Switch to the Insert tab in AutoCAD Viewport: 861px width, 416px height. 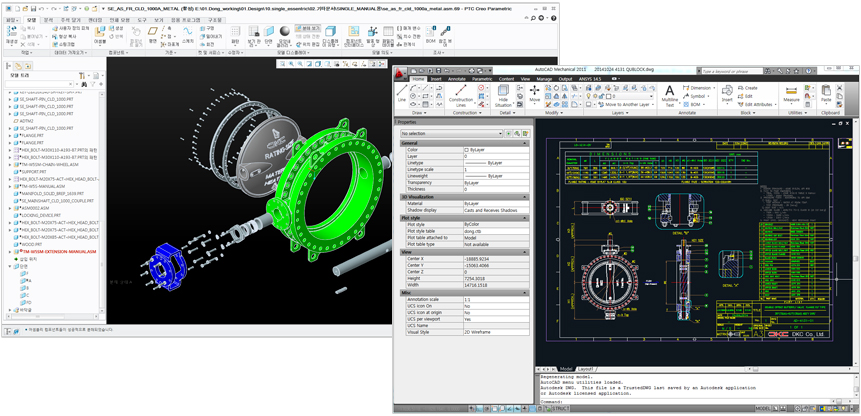click(436, 79)
